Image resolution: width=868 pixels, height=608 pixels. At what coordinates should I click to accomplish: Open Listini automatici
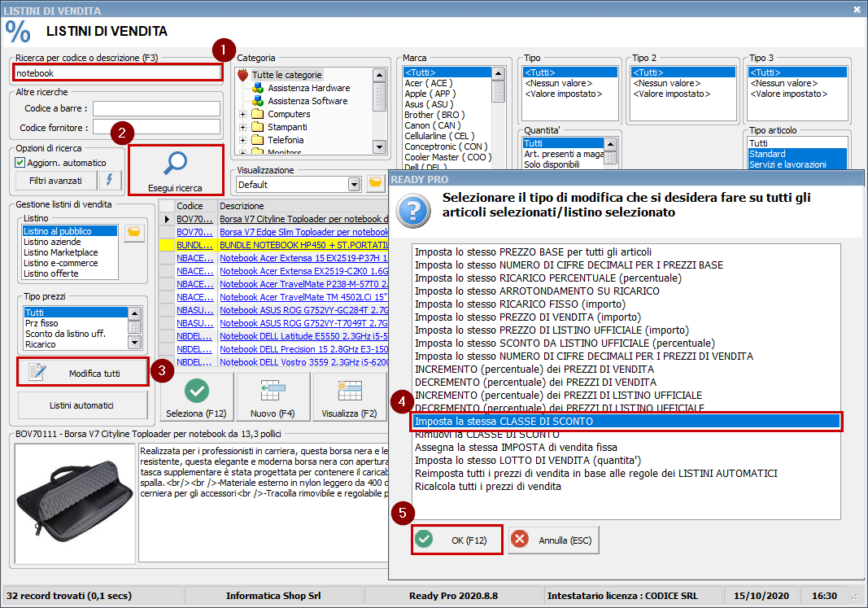click(x=83, y=405)
